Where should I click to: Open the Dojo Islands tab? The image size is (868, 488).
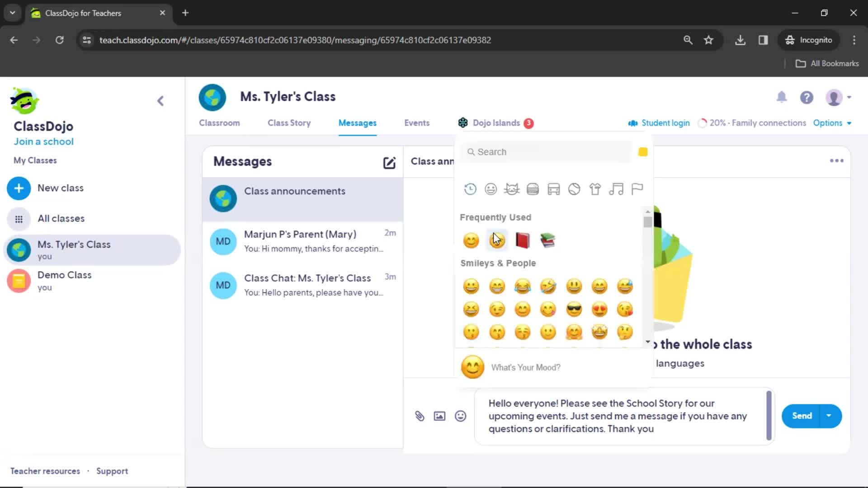[496, 123]
